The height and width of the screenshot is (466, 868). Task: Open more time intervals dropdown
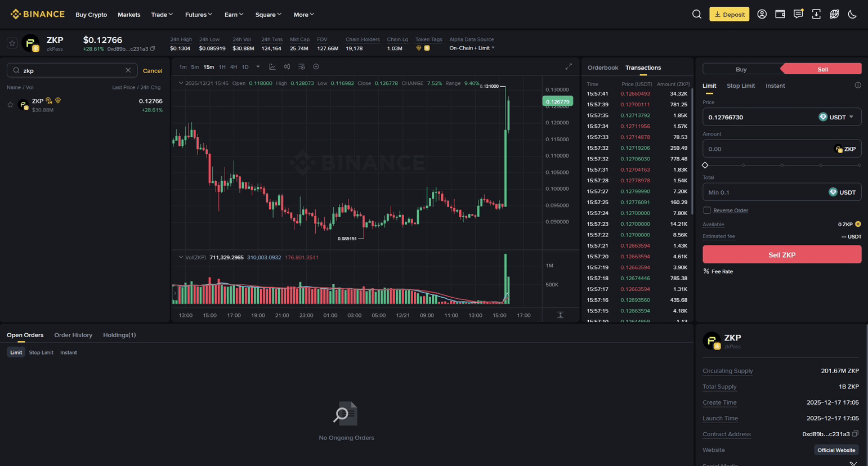coord(258,66)
